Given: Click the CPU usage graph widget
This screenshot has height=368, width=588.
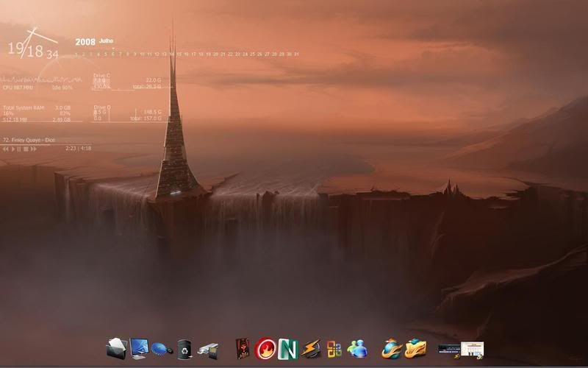Looking at the screenshot, I should tap(41, 79).
